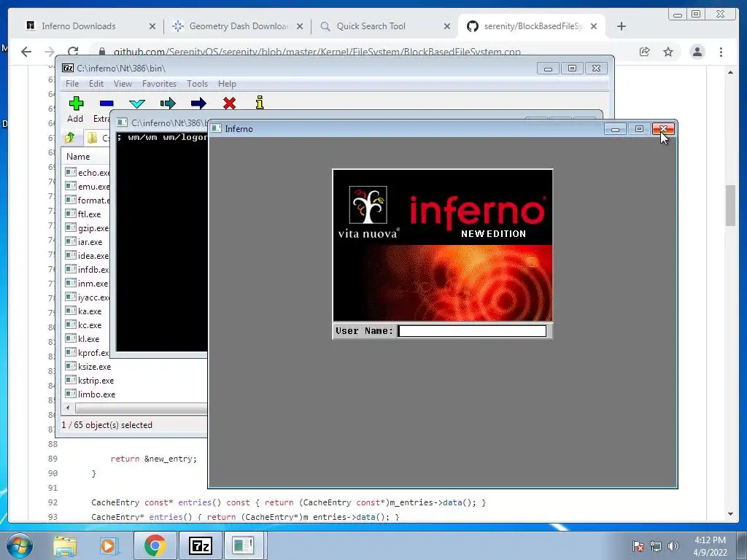Open the Windows Start menu

pyautogui.click(x=18, y=545)
